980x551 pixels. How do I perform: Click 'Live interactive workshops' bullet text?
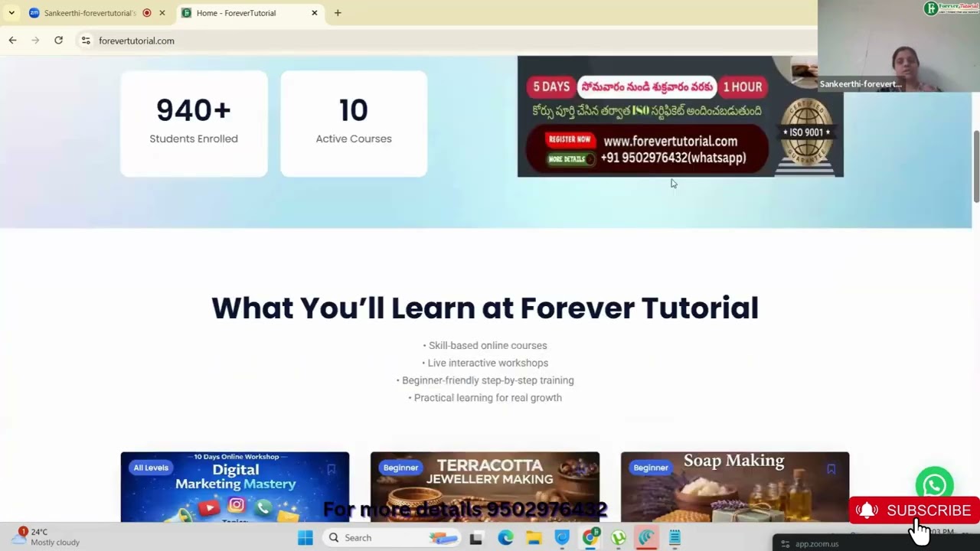(488, 363)
